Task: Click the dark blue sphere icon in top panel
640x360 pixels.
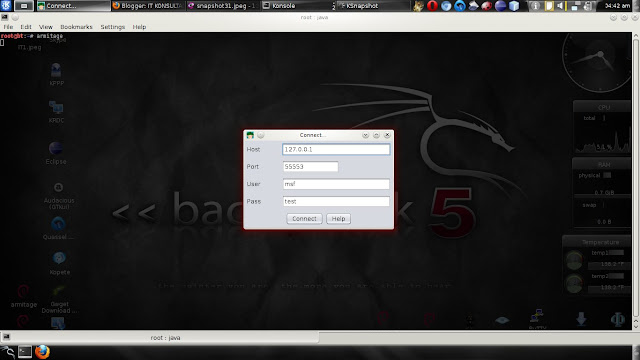Action: pos(500,6)
